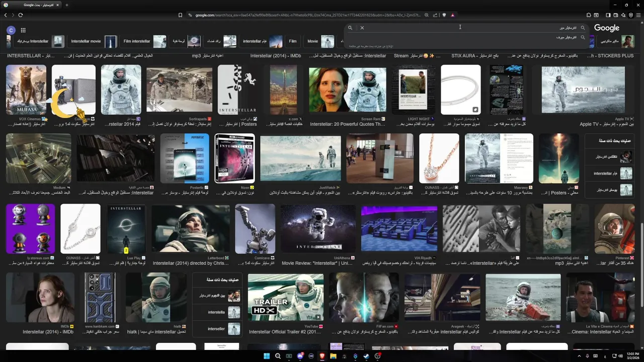Open a new tab with plus button

pos(66,5)
